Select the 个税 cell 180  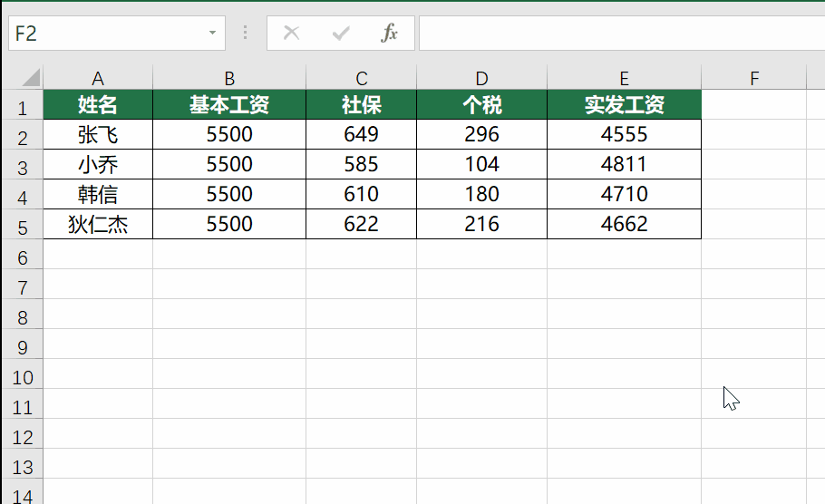482,195
